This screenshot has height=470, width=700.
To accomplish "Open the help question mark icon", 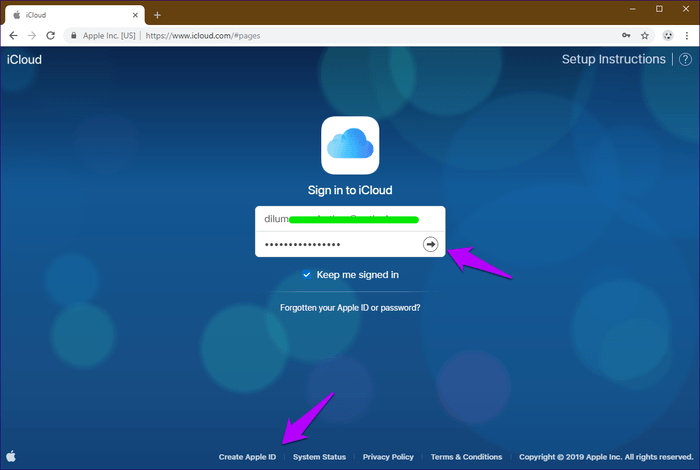I will (x=685, y=59).
